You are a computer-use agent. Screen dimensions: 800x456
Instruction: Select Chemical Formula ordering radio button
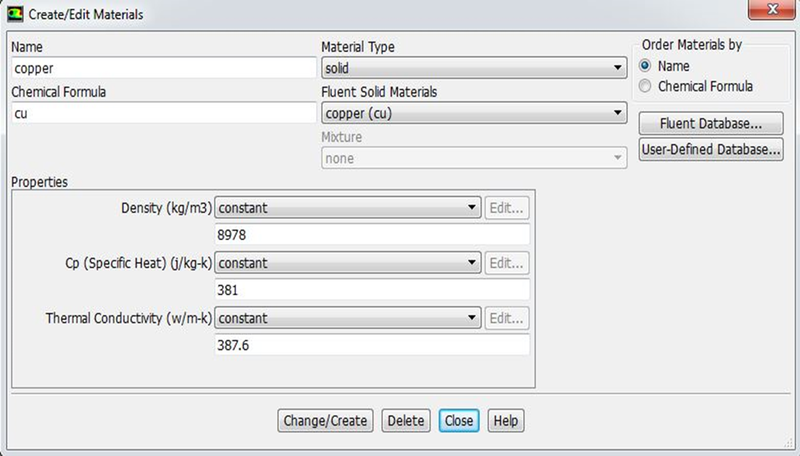point(645,86)
